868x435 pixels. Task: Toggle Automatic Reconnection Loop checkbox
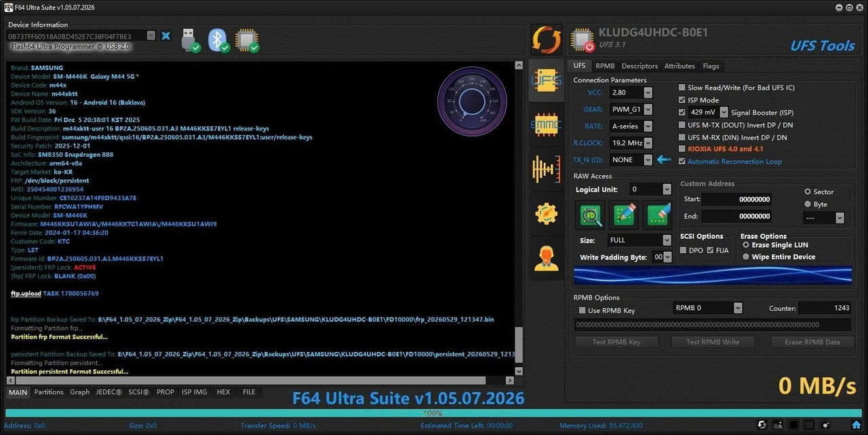click(682, 161)
